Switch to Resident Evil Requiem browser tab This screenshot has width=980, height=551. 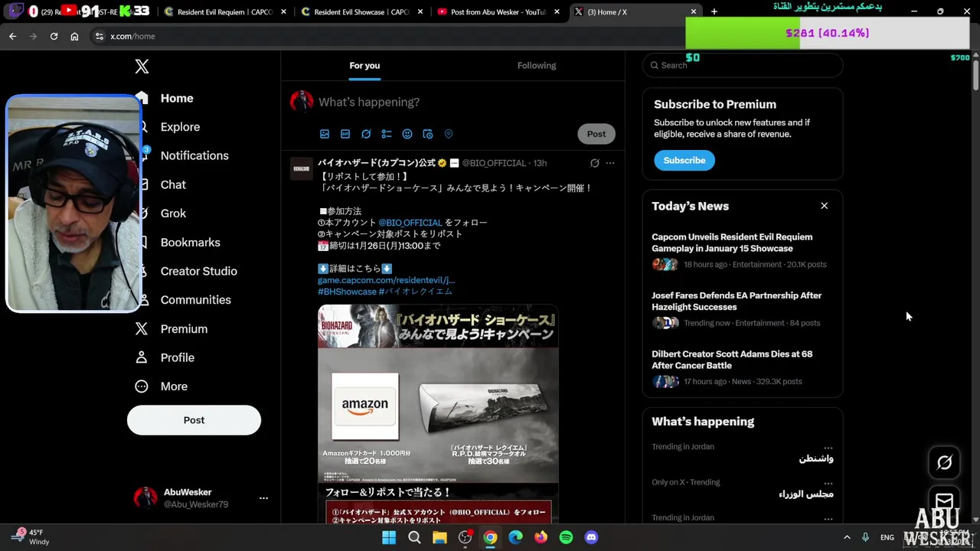coord(224,11)
